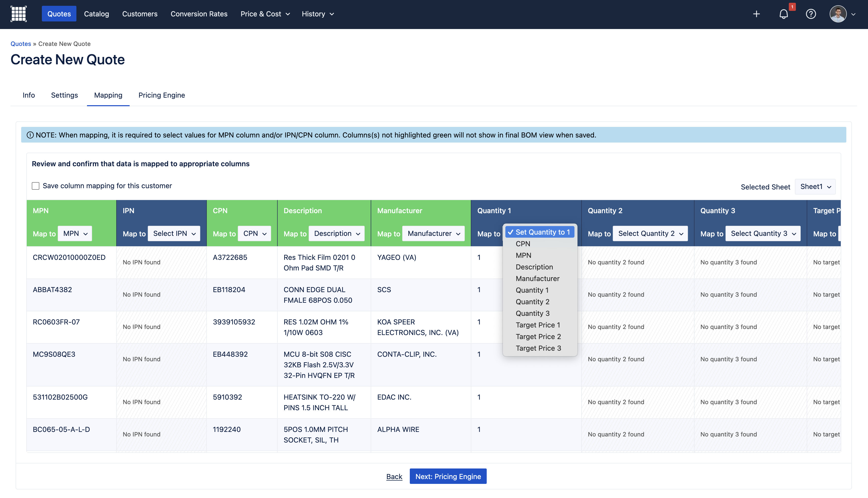This screenshot has width=868, height=498.
Task: Click manufacturer ALPHA WIRE cell
Action: click(x=421, y=435)
